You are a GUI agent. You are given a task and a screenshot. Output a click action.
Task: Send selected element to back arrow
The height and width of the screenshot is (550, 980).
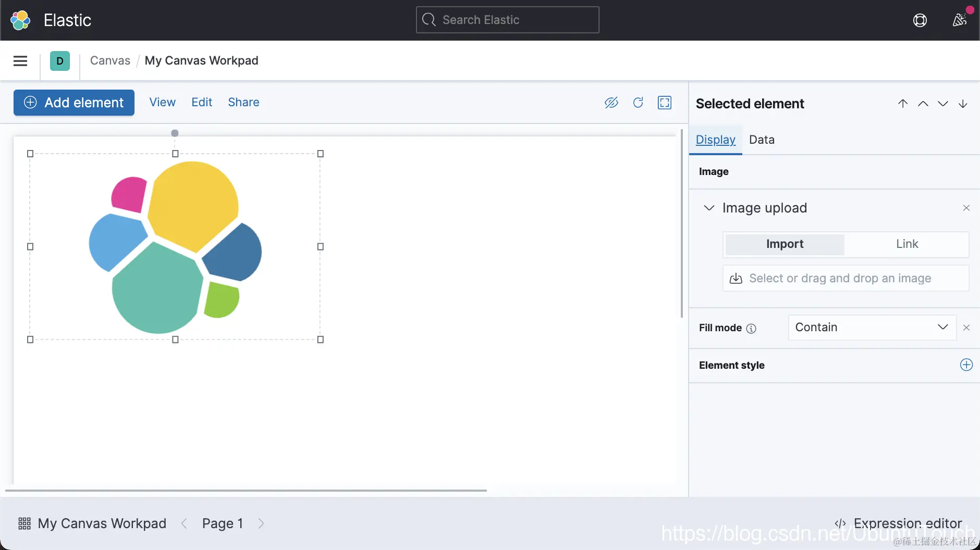tap(963, 104)
